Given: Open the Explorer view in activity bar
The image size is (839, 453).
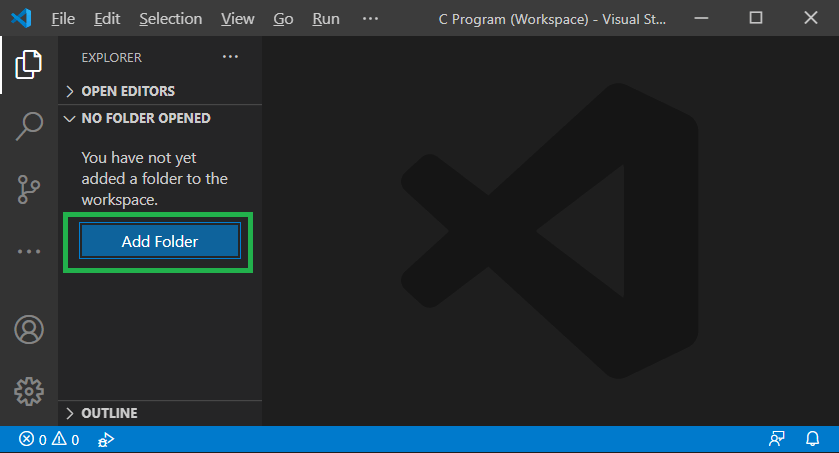Looking at the screenshot, I should (29, 65).
